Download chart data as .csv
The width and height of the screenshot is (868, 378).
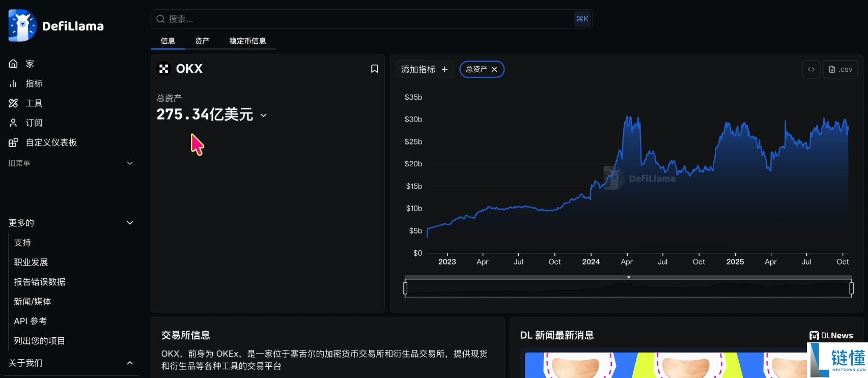click(x=841, y=69)
